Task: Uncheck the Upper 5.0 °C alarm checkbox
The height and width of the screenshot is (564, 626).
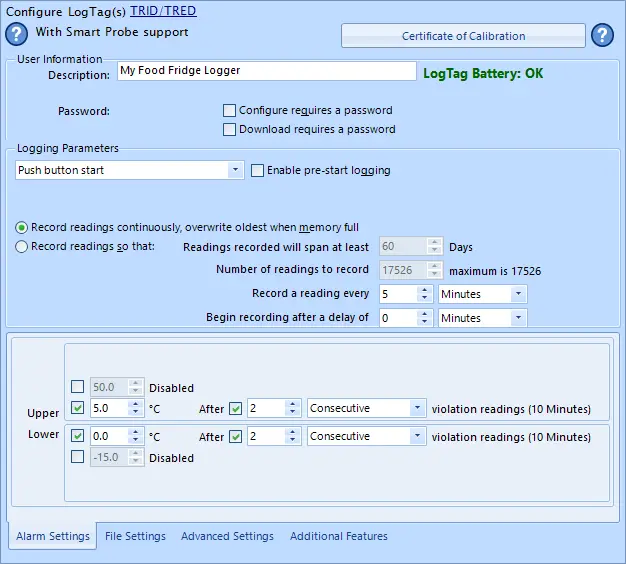Action: [78, 408]
